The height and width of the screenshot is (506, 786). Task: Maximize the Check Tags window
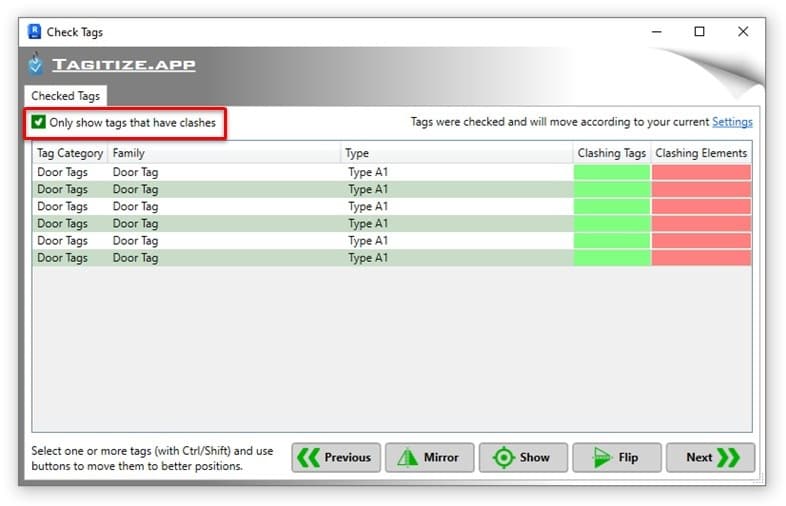pos(699,32)
